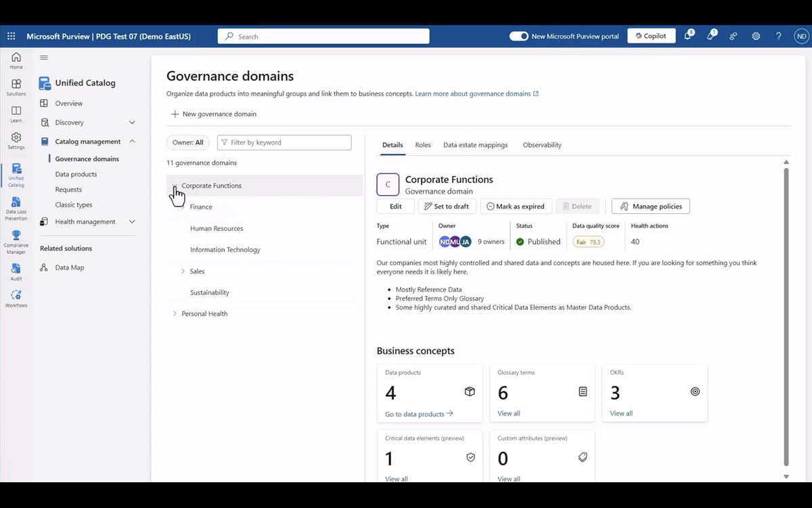Open Learn more about governance domains link
The image size is (812, 508).
(477, 93)
